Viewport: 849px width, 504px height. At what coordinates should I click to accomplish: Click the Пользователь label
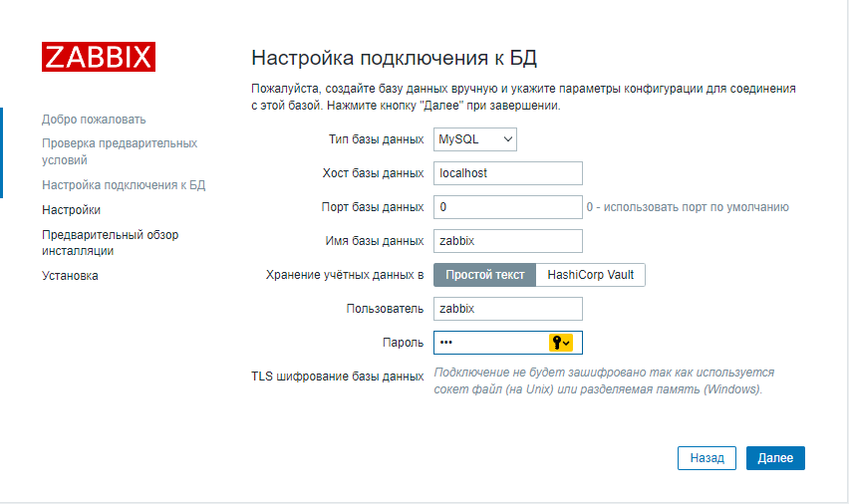click(x=385, y=309)
